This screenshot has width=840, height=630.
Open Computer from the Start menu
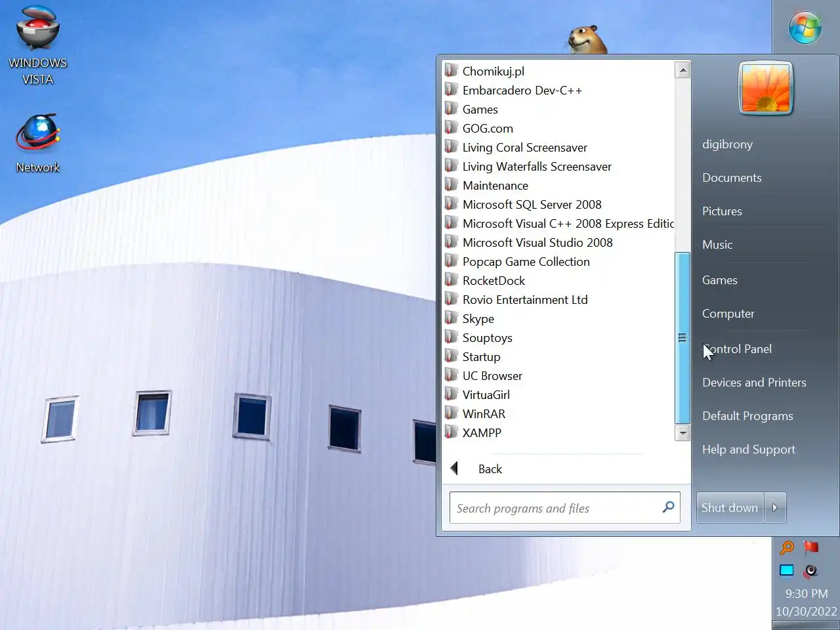728,314
